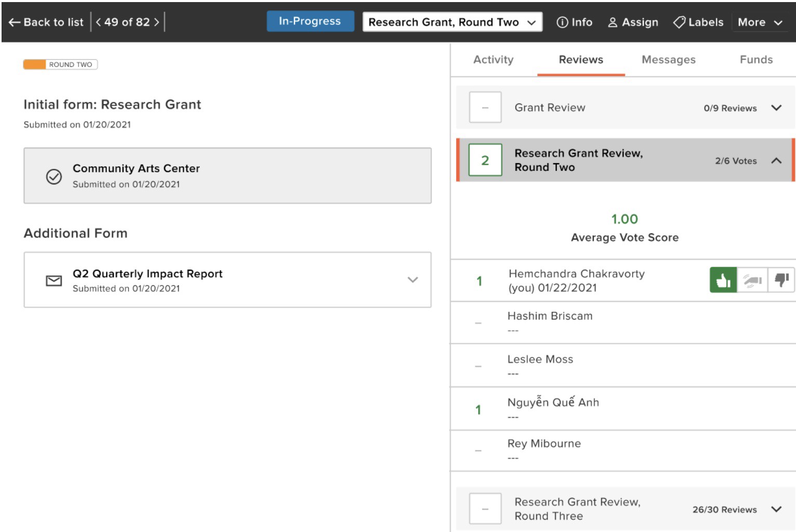Collapse the Research Grant Review Round Two section
796x532 pixels.
[x=776, y=161]
